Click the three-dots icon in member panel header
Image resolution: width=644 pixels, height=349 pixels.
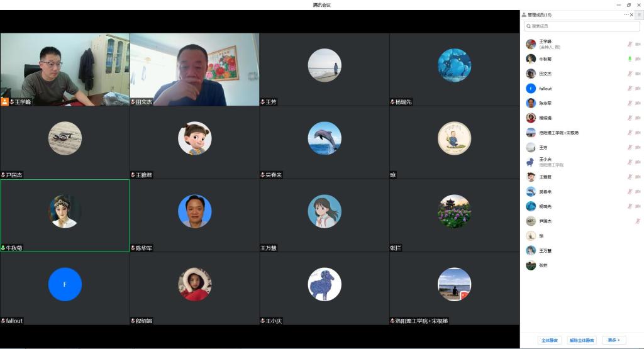[626, 14]
